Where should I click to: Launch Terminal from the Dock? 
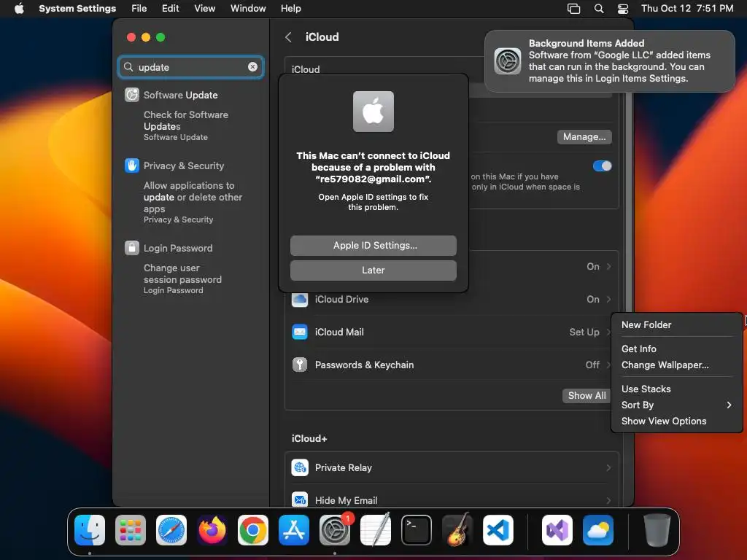[x=417, y=530]
